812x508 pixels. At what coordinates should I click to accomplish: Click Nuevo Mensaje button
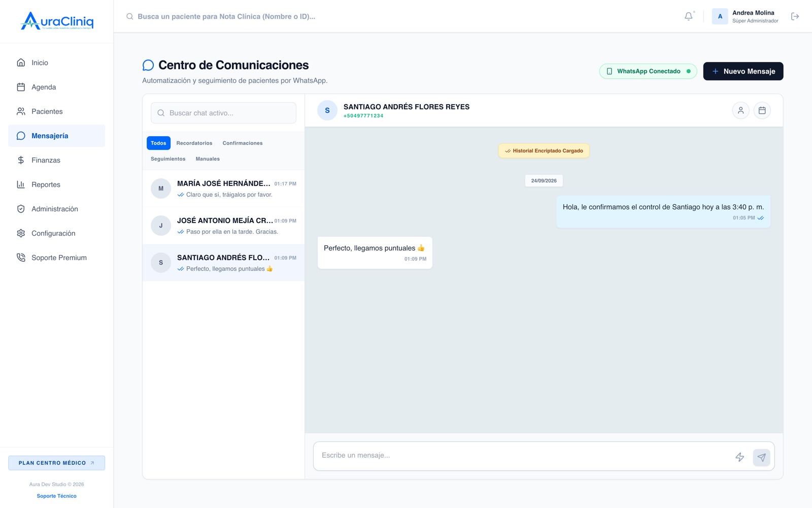pos(743,71)
